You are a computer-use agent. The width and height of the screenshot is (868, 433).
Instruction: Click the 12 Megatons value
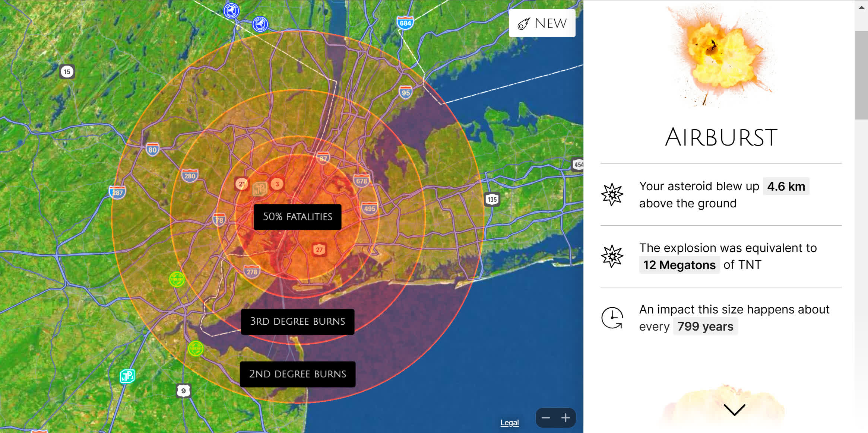coord(679,265)
